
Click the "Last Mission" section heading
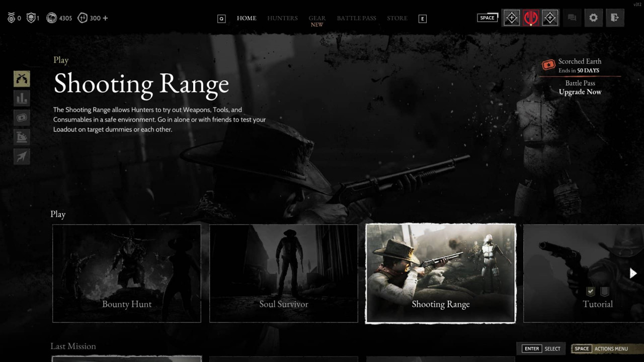pyautogui.click(x=73, y=346)
